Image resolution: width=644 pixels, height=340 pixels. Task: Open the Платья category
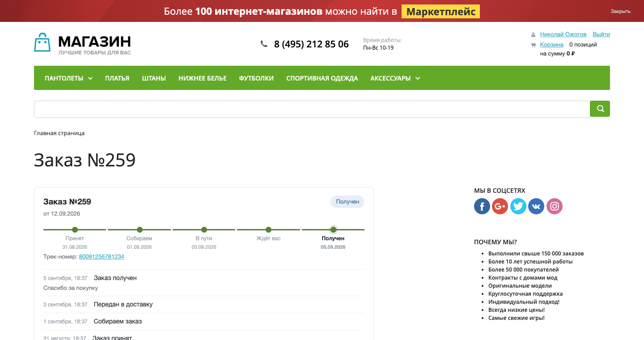point(117,78)
